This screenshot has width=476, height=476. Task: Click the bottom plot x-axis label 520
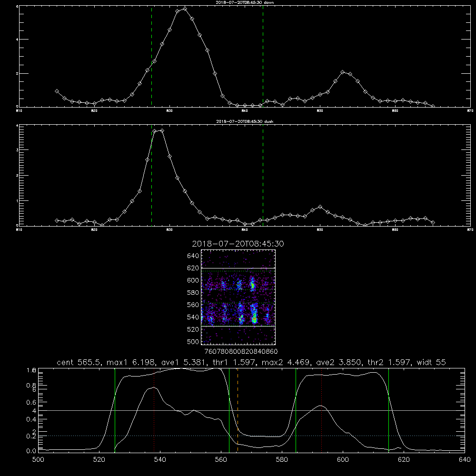click(99, 460)
